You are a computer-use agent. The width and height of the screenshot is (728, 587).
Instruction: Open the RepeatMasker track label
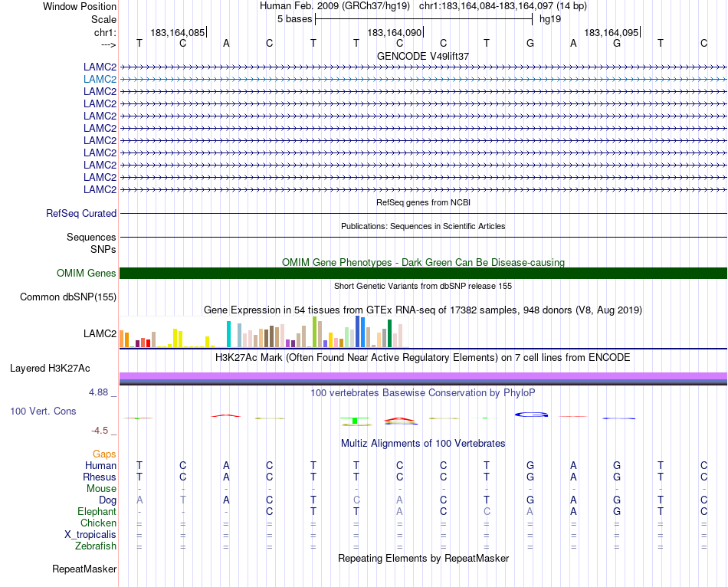click(x=84, y=569)
